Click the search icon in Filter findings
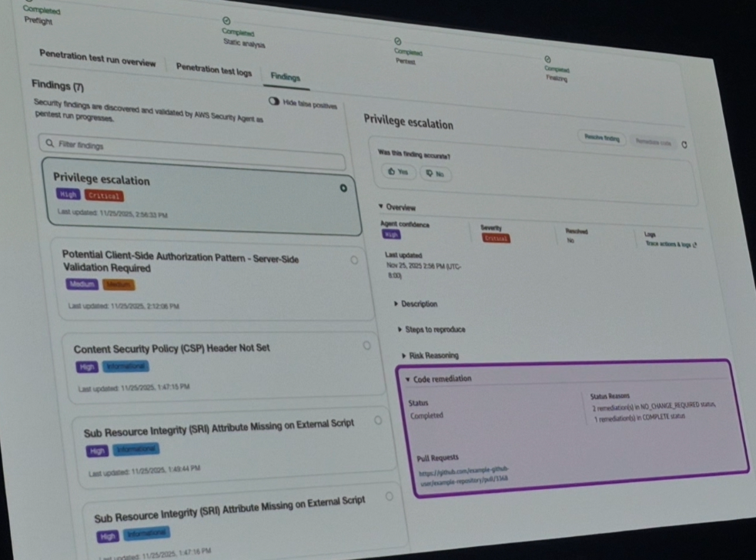This screenshot has width=756, height=560. [49, 143]
